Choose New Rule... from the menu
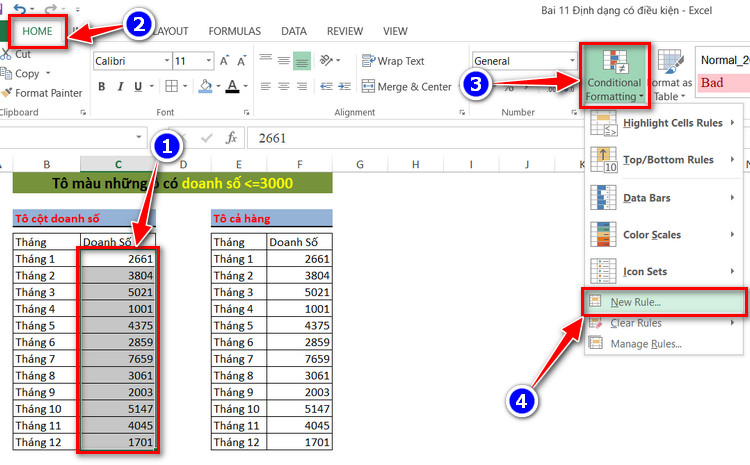 pos(664,302)
